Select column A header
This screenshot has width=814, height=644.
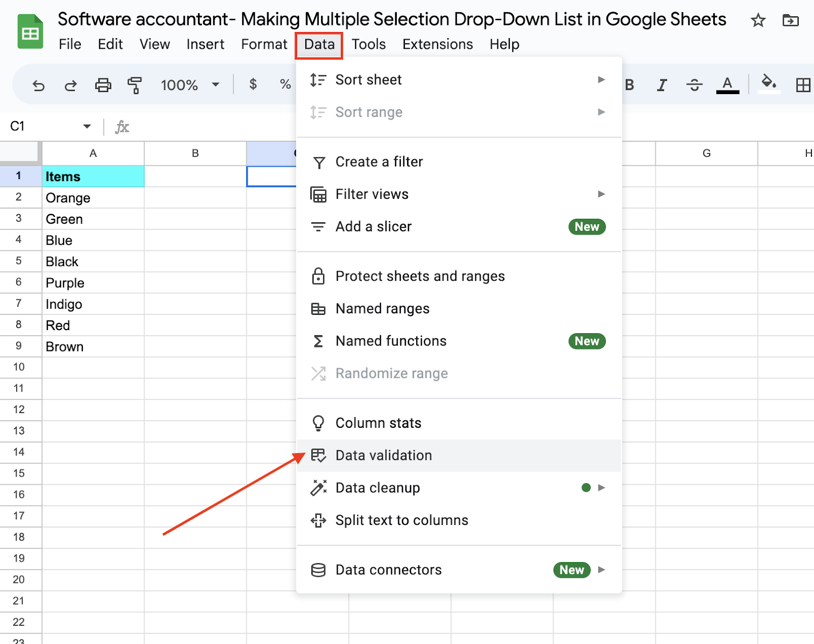93,153
